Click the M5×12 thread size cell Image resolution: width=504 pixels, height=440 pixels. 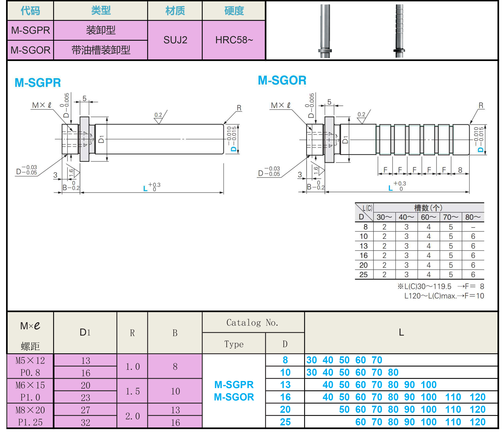pos(30,360)
